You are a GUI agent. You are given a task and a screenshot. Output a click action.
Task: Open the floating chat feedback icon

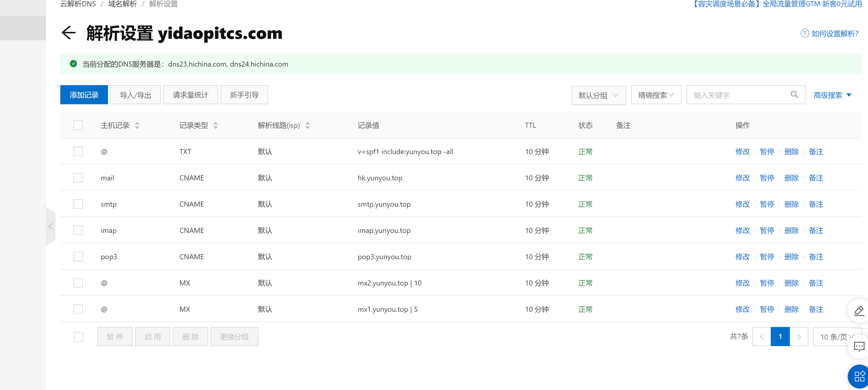pyautogui.click(x=859, y=346)
